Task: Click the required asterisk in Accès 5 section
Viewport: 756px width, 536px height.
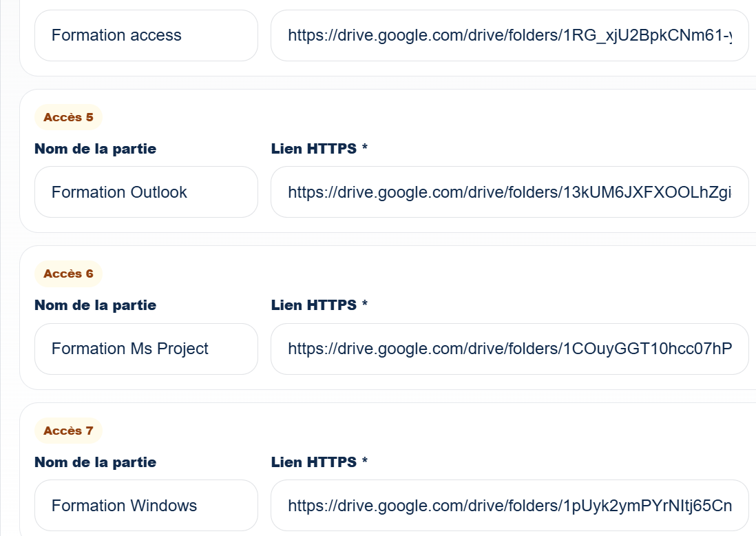Action: pyautogui.click(x=365, y=147)
